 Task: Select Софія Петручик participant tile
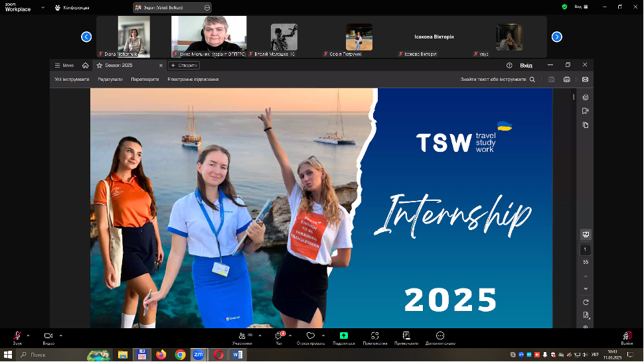click(359, 37)
